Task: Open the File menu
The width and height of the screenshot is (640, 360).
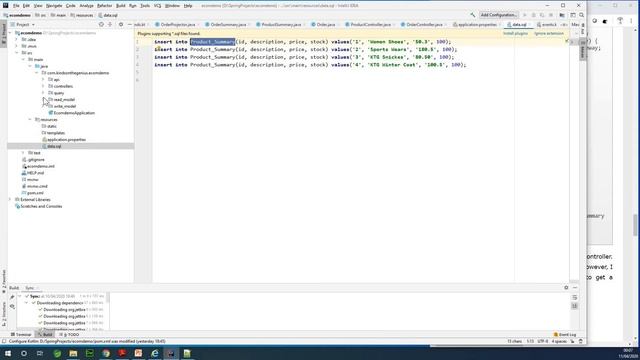Action: pos(16,6)
